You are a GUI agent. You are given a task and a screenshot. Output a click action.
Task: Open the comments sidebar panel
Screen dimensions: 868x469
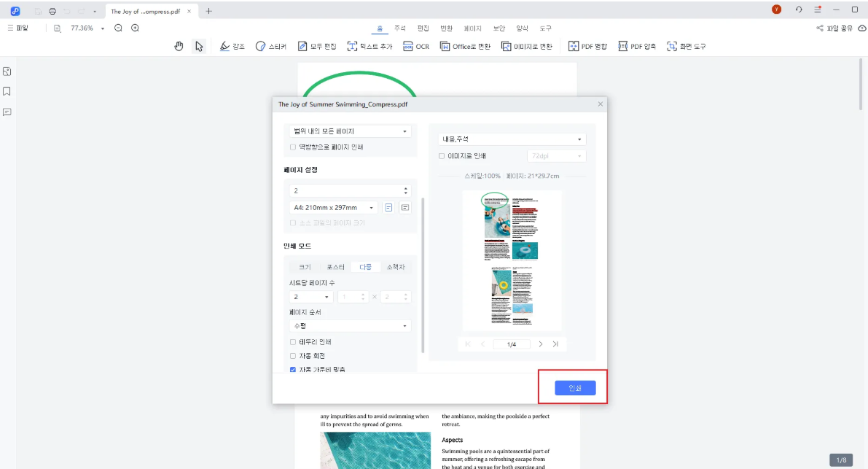pos(7,112)
